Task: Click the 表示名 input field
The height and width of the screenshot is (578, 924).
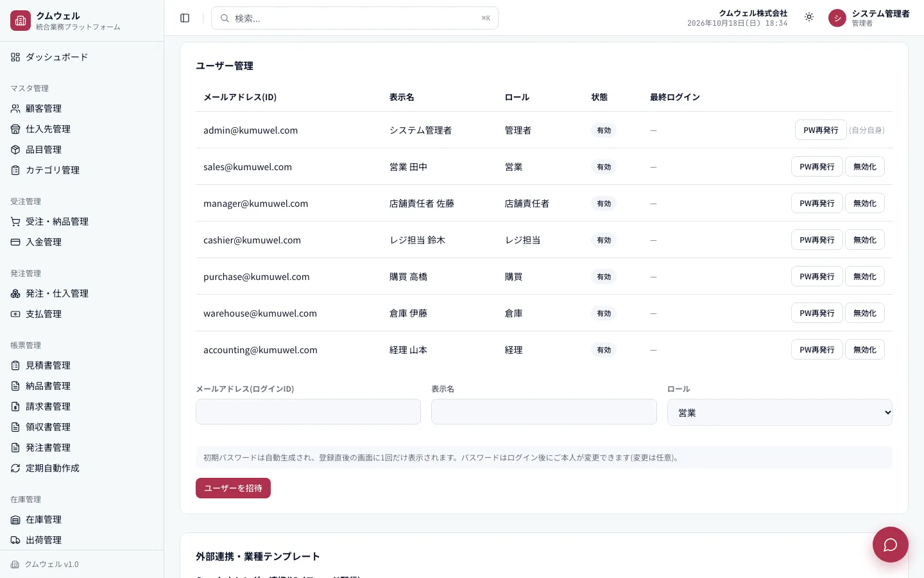Action: (x=544, y=412)
